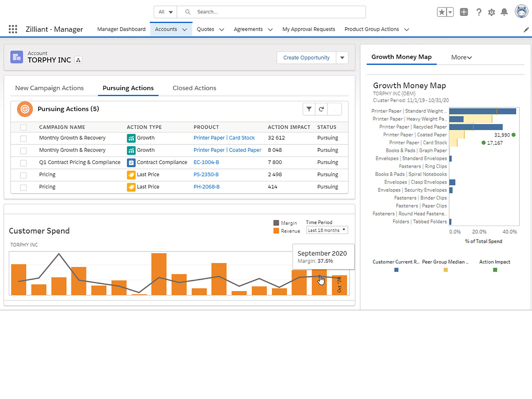Click the global actions plus icon
The image size is (532, 399).
[464, 12]
